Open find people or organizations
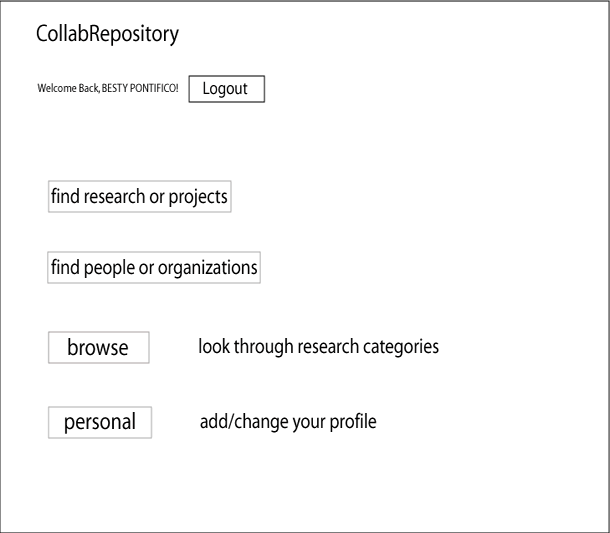This screenshot has height=533, width=610. pyautogui.click(x=154, y=268)
